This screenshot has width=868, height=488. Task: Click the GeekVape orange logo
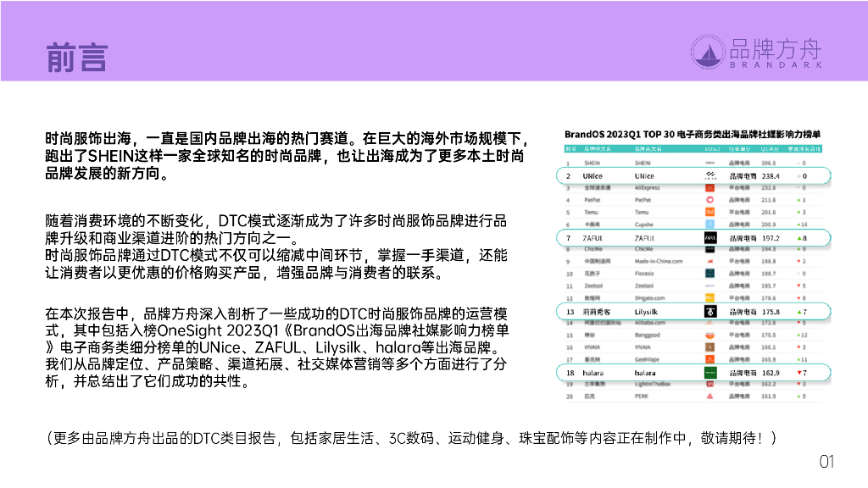tap(709, 359)
